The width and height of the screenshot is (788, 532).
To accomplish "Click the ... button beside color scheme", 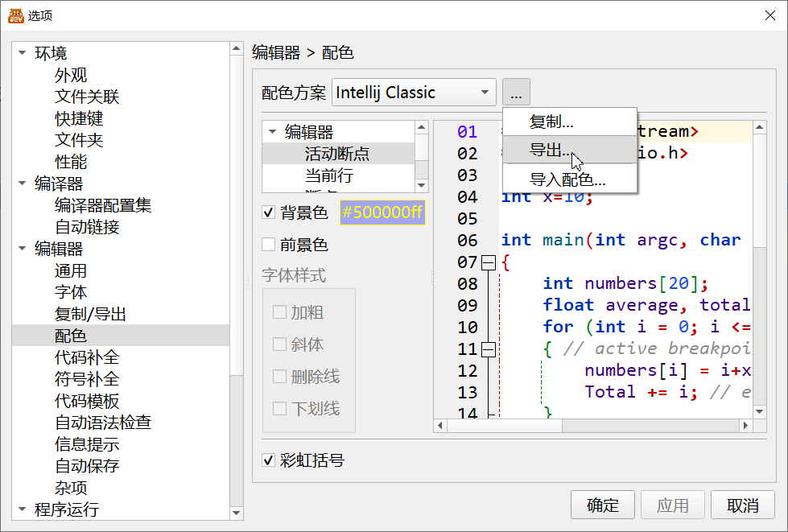I will 516,92.
